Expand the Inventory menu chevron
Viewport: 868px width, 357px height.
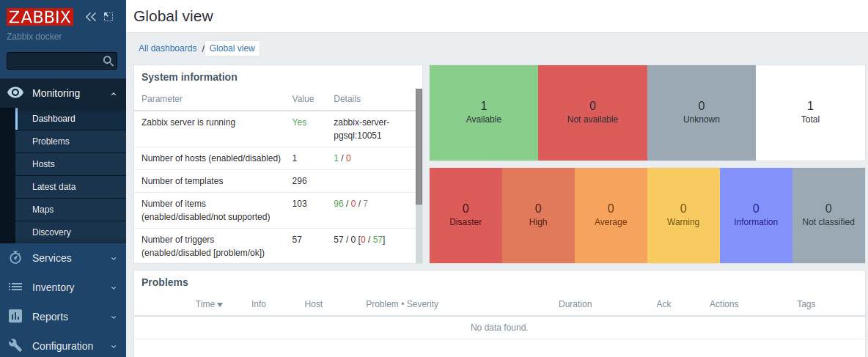[x=114, y=287]
